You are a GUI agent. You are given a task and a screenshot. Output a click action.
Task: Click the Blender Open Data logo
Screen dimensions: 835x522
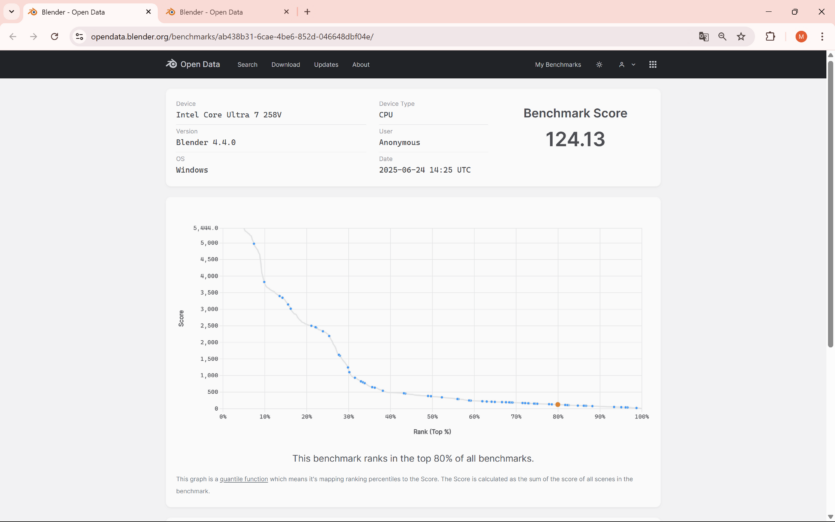193,64
